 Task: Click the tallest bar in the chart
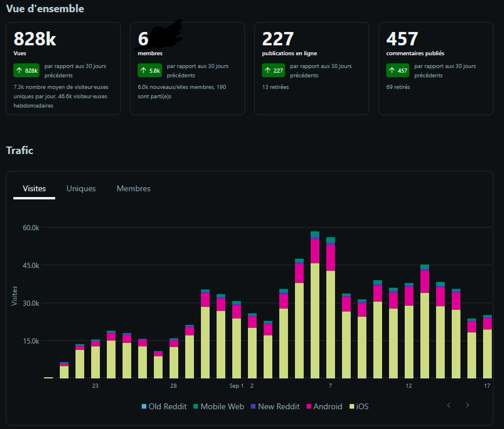(315, 305)
